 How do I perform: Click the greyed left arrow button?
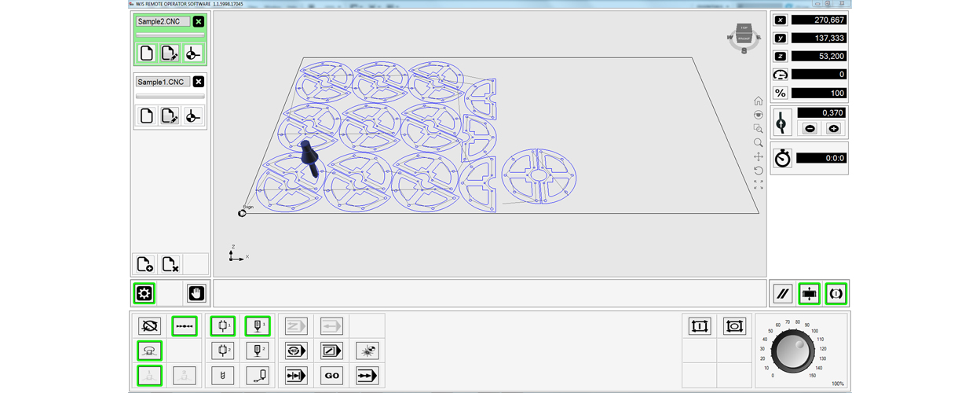[x=331, y=325]
